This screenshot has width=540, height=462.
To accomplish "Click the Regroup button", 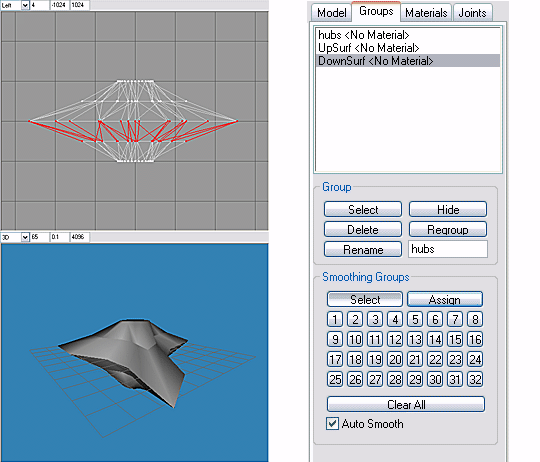I will pos(448,229).
